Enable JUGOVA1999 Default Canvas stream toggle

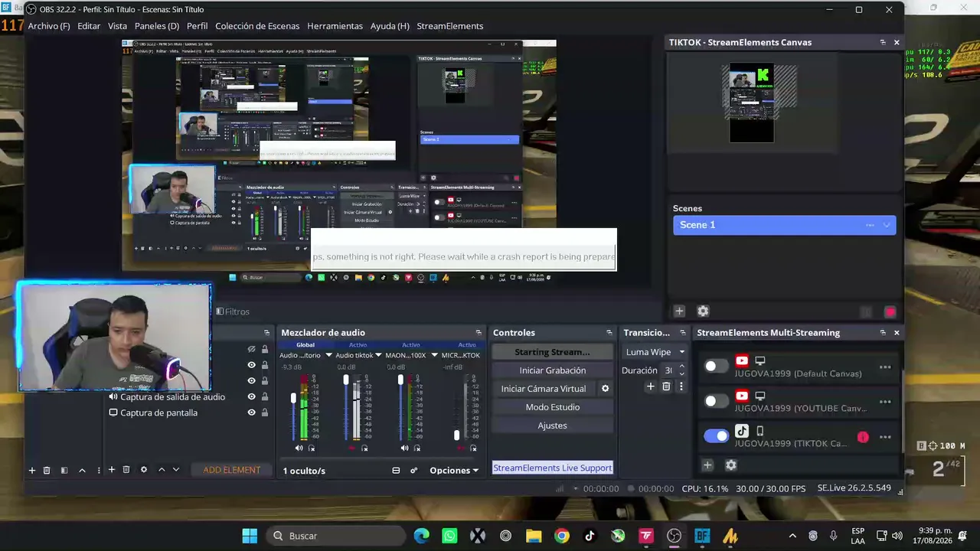click(717, 366)
